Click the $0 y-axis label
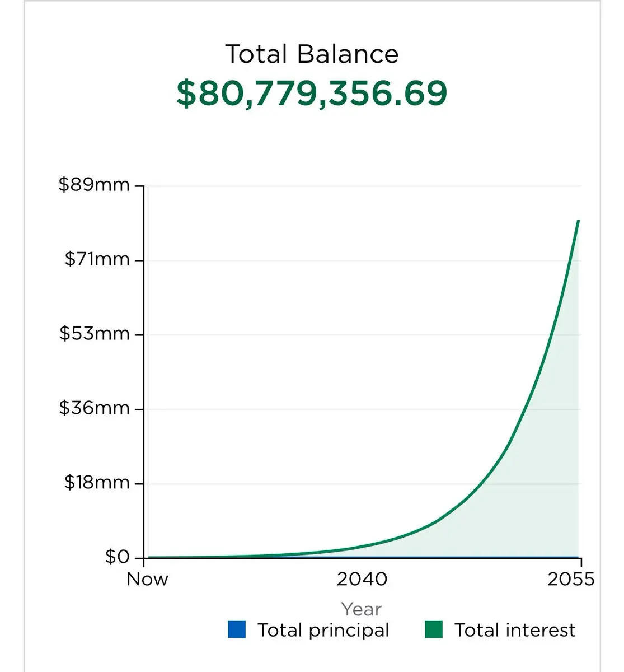The height and width of the screenshot is (672, 624). pos(118,557)
